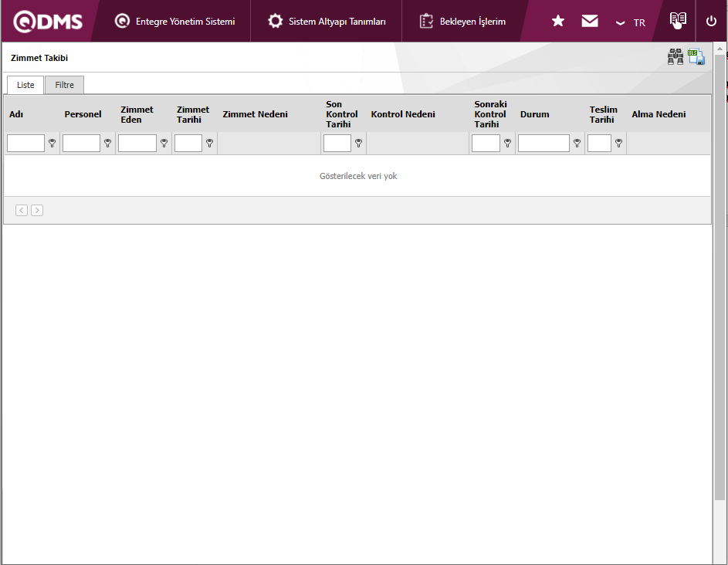Expand the TR language dropdown
The width and height of the screenshot is (728, 565).
tap(631, 22)
